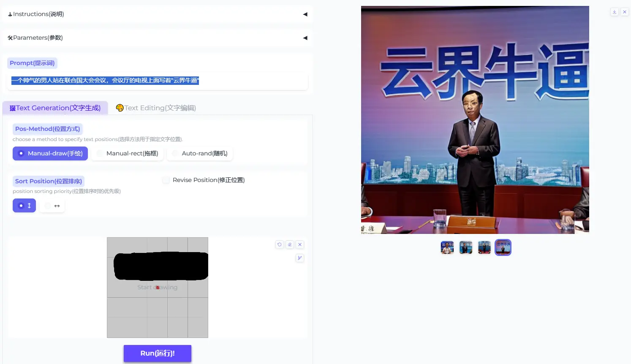Screen dimensions: 631x364
Task: Download the generated image
Action: point(615,12)
